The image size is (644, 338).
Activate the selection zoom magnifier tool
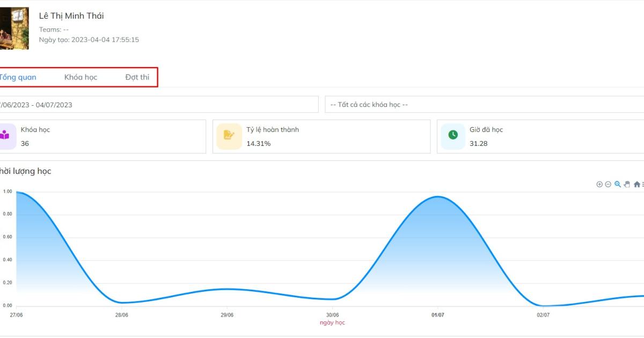click(618, 185)
